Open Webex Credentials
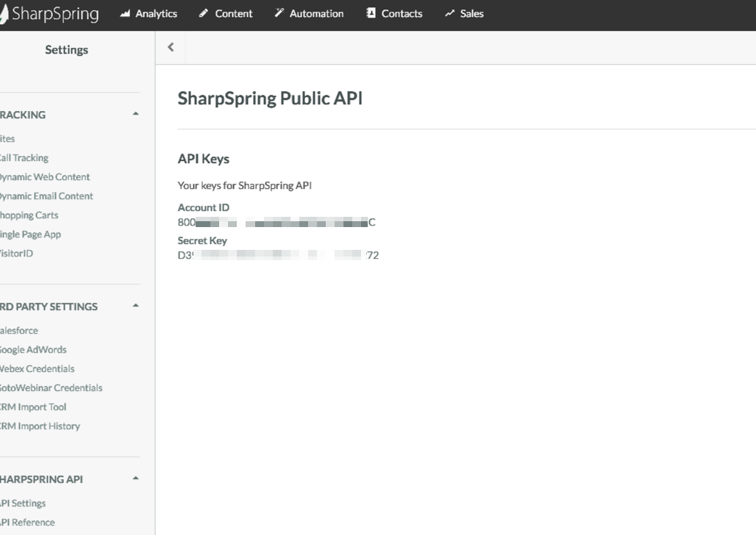 pos(37,369)
